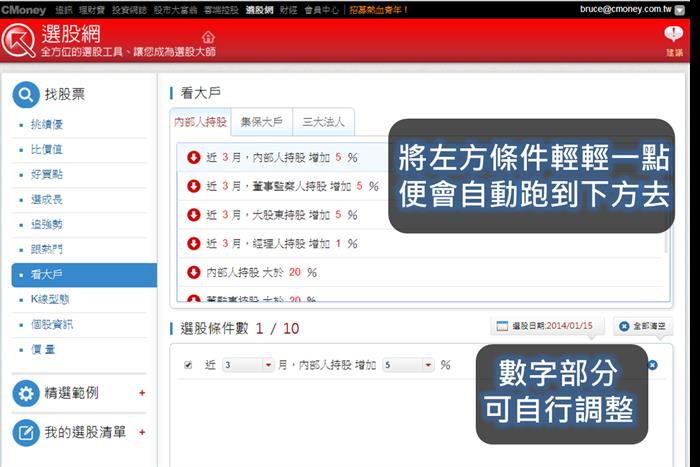
Task: Select 好買點 in the sidebar
Action: click(x=46, y=175)
